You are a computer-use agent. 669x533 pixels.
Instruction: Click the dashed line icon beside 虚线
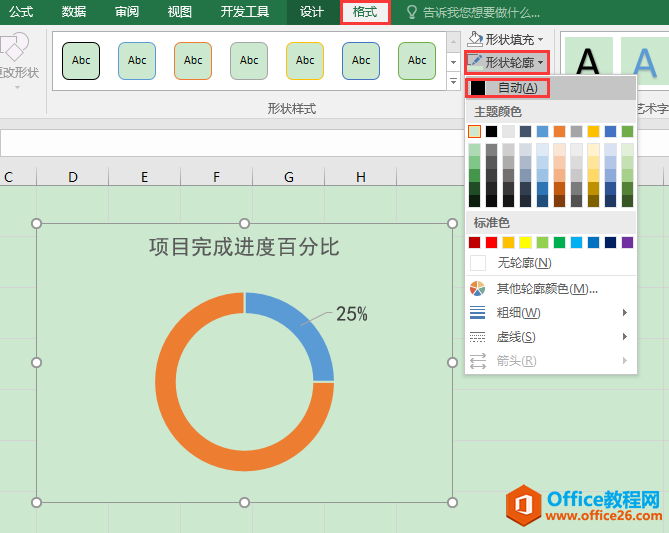(x=477, y=337)
